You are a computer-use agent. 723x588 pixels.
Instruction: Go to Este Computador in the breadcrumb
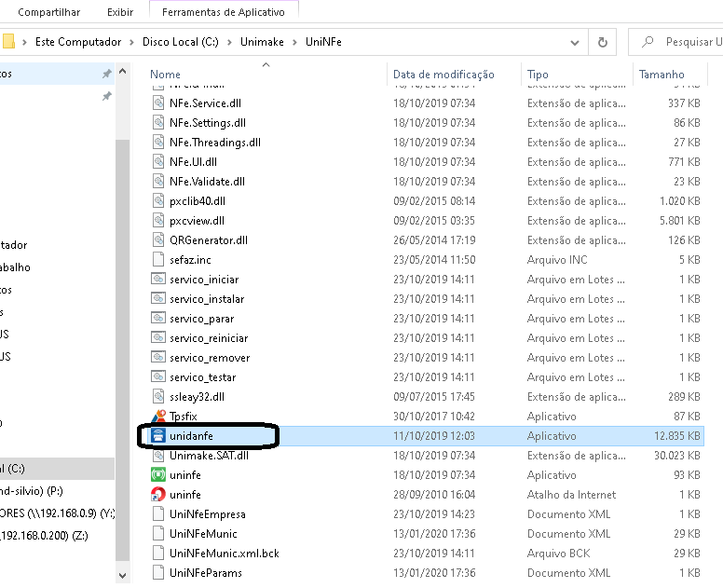pos(78,42)
